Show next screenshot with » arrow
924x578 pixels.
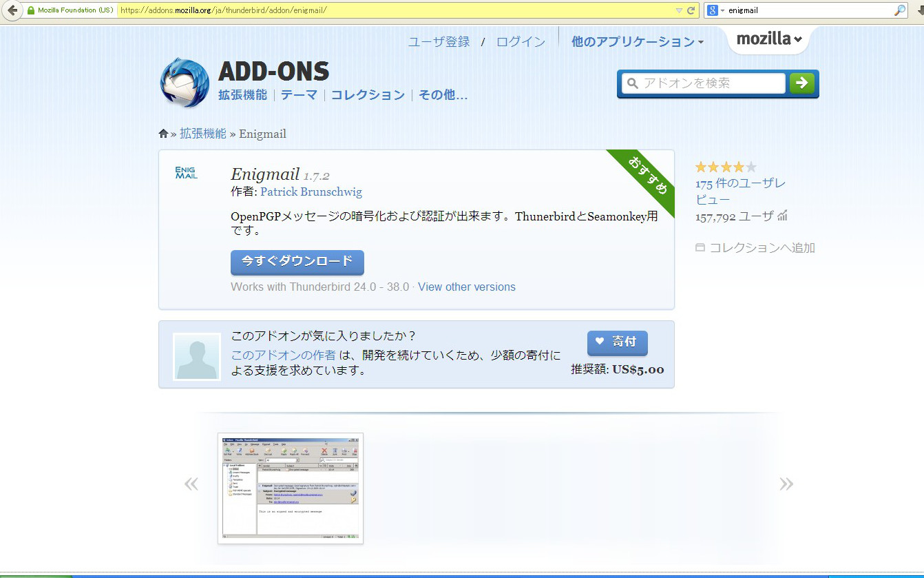pos(786,484)
